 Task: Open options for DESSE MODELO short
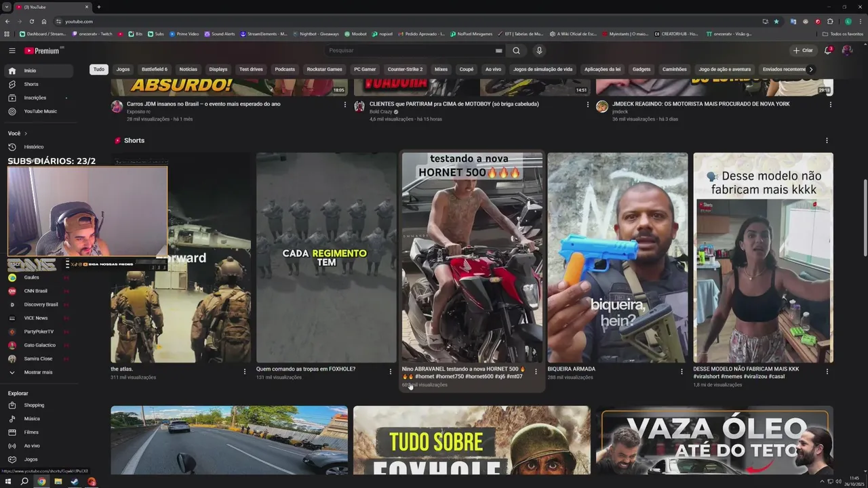[x=827, y=371]
